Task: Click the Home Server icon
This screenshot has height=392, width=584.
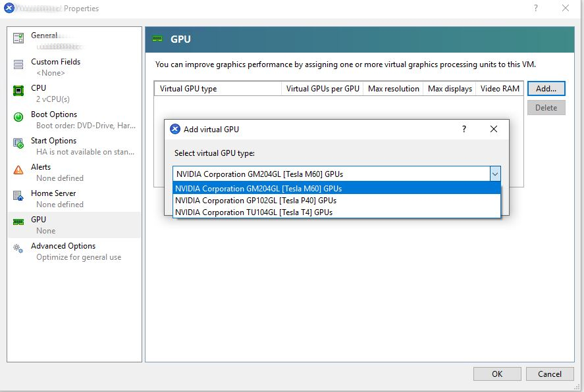Action: pos(18,196)
